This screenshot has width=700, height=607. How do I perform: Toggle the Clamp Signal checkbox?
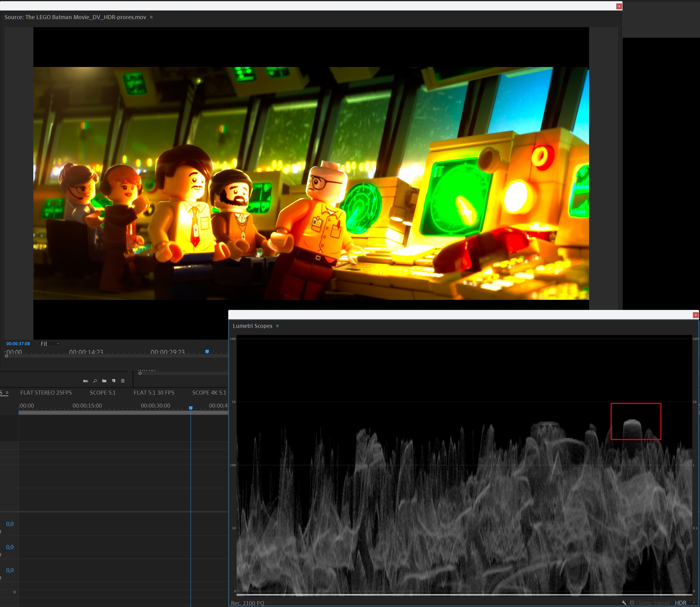[632, 603]
